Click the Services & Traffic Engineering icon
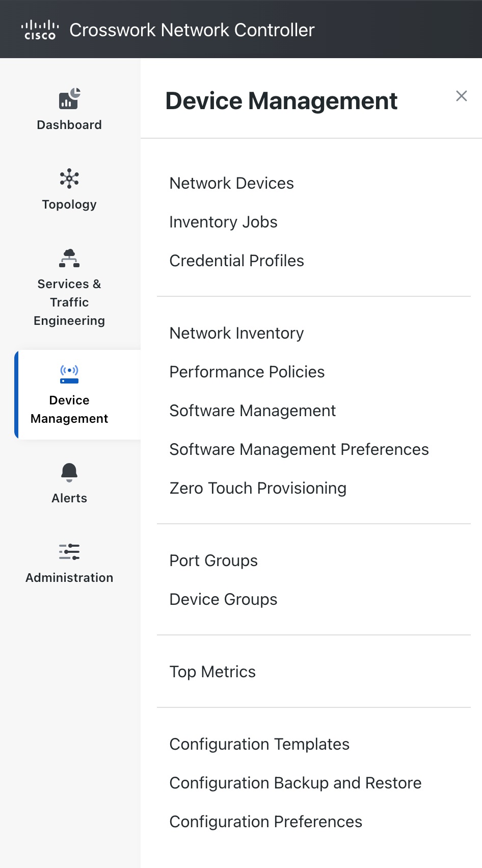 click(69, 259)
